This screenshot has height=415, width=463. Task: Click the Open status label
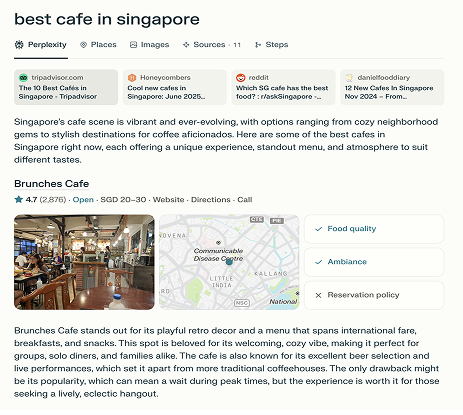(x=83, y=200)
